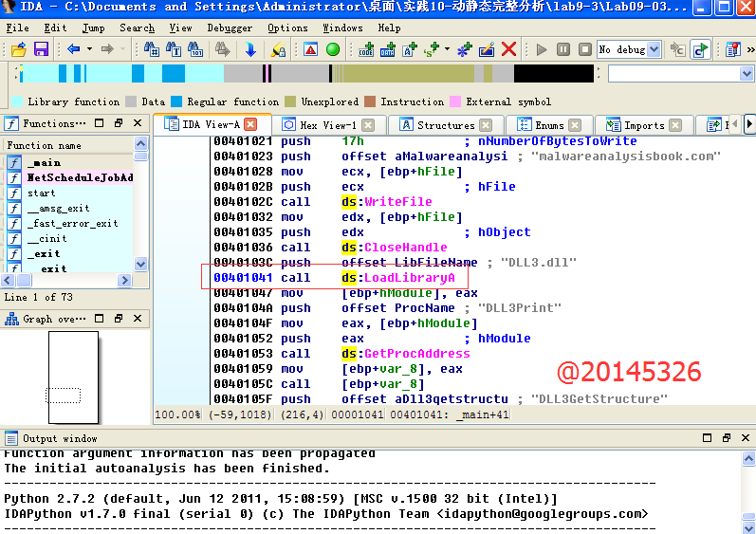This screenshot has width=756, height=534.
Task: Open the Debugger menu
Action: [x=230, y=28]
